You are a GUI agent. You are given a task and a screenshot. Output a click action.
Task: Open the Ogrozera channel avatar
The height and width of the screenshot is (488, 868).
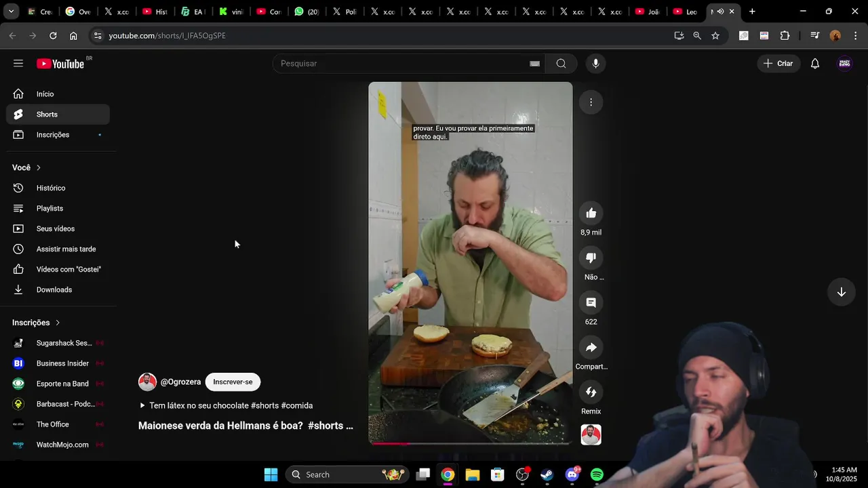(x=147, y=382)
